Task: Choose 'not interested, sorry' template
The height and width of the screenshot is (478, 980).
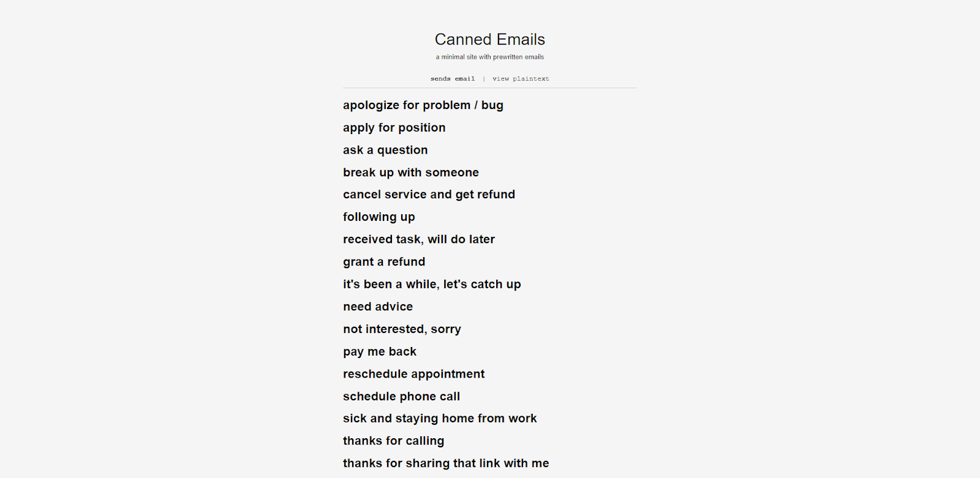Action: (x=402, y=329)
